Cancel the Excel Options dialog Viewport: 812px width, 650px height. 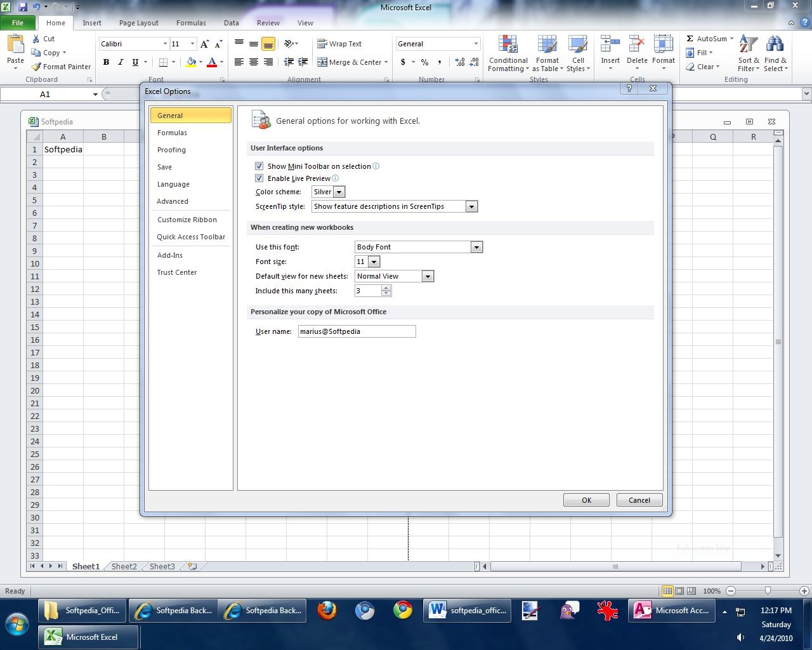pyautogui.click(x=639, y=500)
